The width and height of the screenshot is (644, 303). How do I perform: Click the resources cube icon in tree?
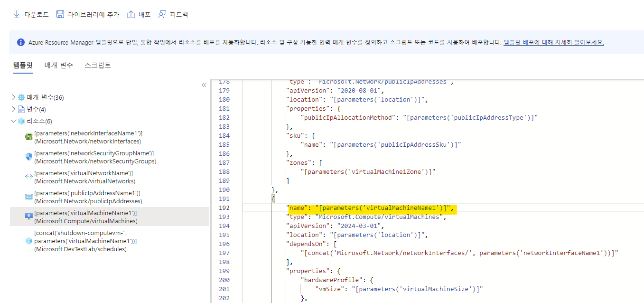(21, 121)
